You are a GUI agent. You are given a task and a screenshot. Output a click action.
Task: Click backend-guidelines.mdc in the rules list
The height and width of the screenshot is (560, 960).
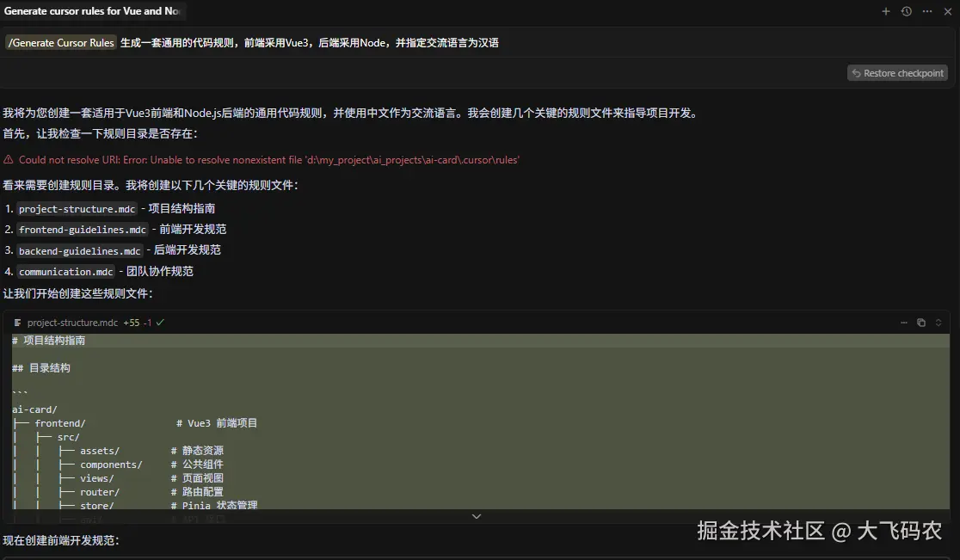(79, 251)
